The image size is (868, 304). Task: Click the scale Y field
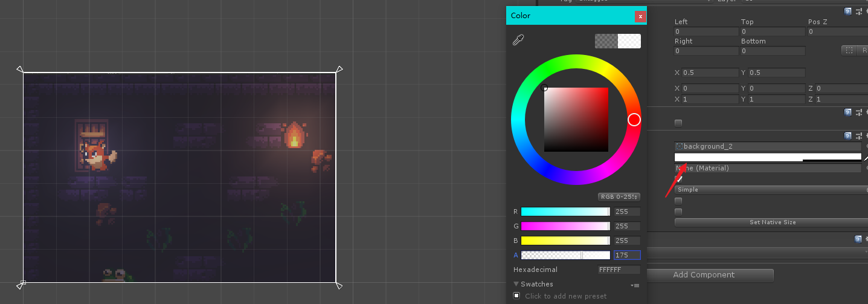776,99
